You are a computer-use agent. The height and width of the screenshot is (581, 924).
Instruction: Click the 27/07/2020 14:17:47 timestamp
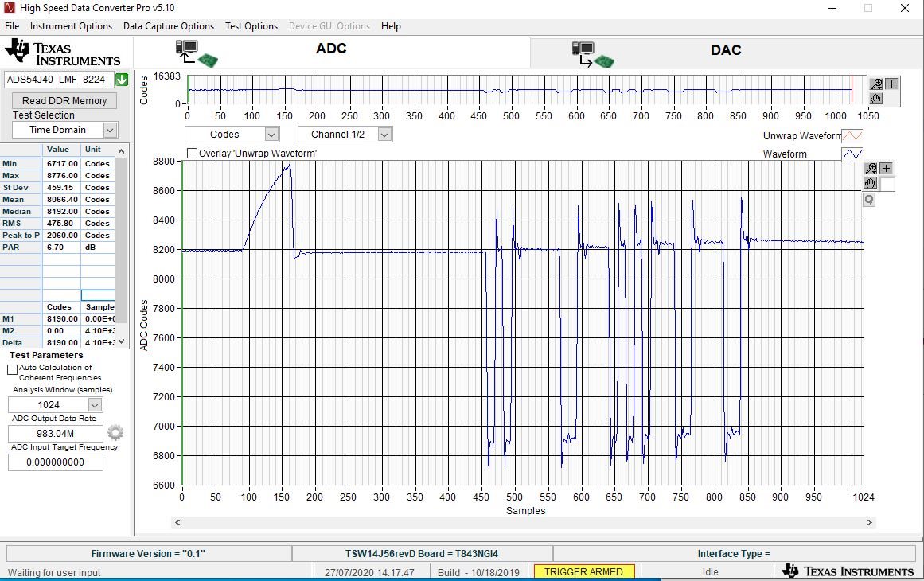(x=369, y=572)
